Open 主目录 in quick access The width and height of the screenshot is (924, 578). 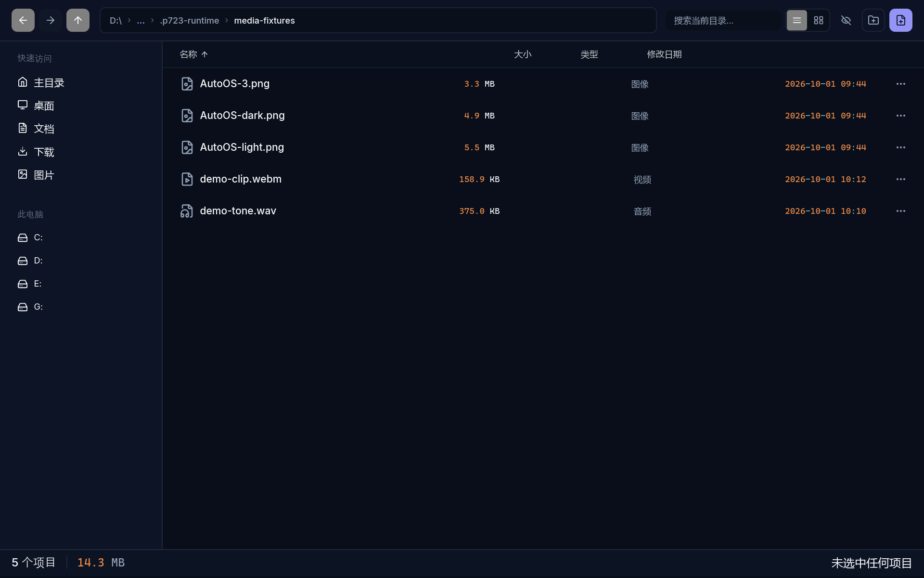tap(81, 83)
